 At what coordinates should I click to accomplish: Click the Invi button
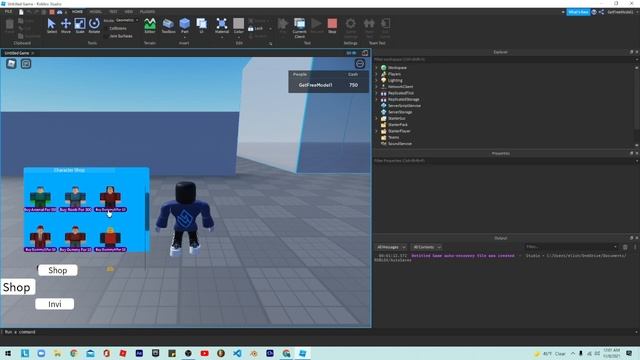[55, 304]
